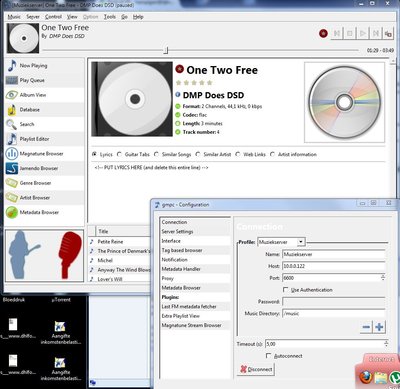Screen dimensions: 400x389
Task: Select the Guitar Tabs radio button
Action: pyautogui.click(x=120, y=154)
